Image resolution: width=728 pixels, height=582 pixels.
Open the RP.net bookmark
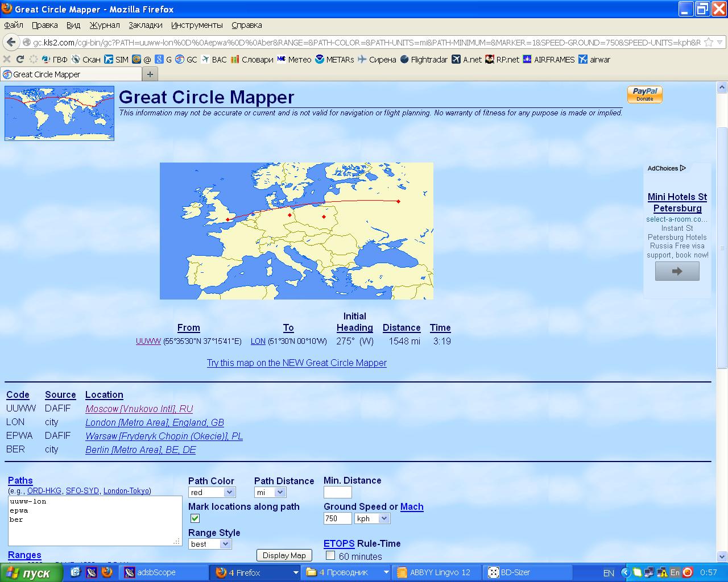click(x=502, y=59)
